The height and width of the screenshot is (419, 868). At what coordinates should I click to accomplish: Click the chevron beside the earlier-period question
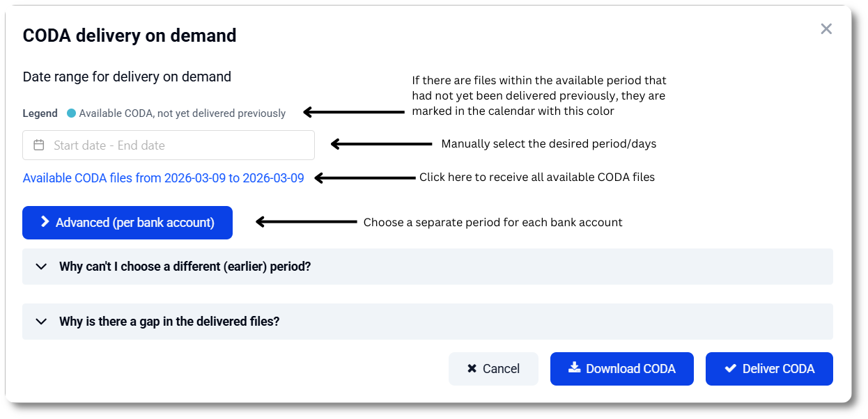coord(40,266)
